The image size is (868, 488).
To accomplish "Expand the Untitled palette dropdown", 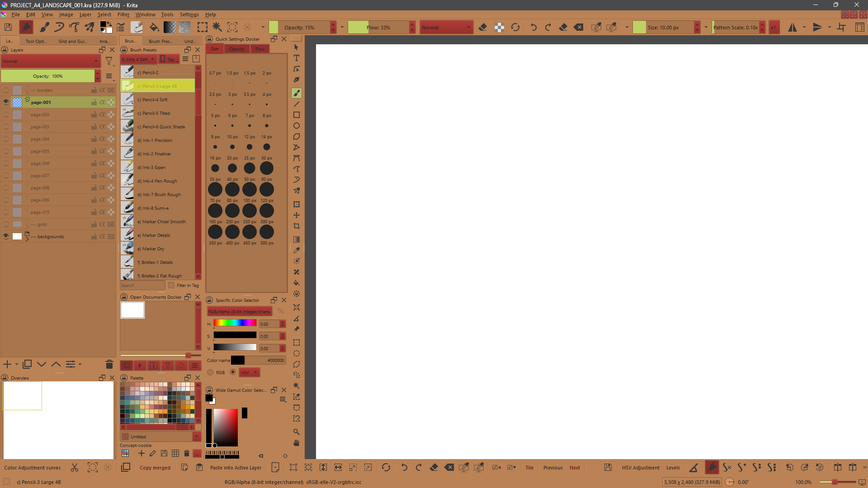I will click(196, 436).
